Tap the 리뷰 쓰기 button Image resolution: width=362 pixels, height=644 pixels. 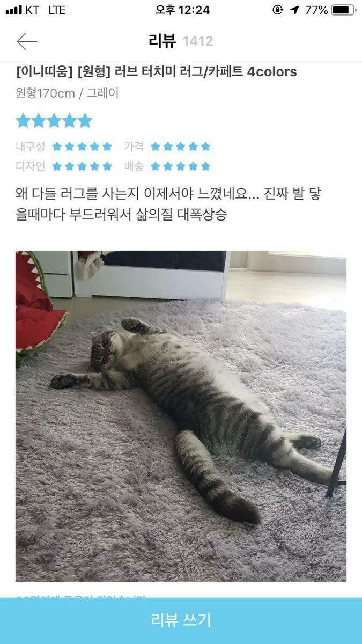pos(181,621)
